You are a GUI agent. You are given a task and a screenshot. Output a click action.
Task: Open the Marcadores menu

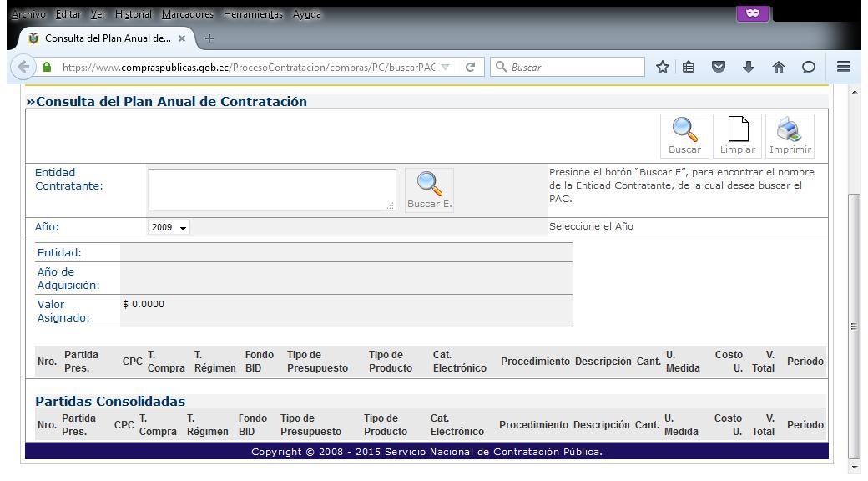(188, 14)
